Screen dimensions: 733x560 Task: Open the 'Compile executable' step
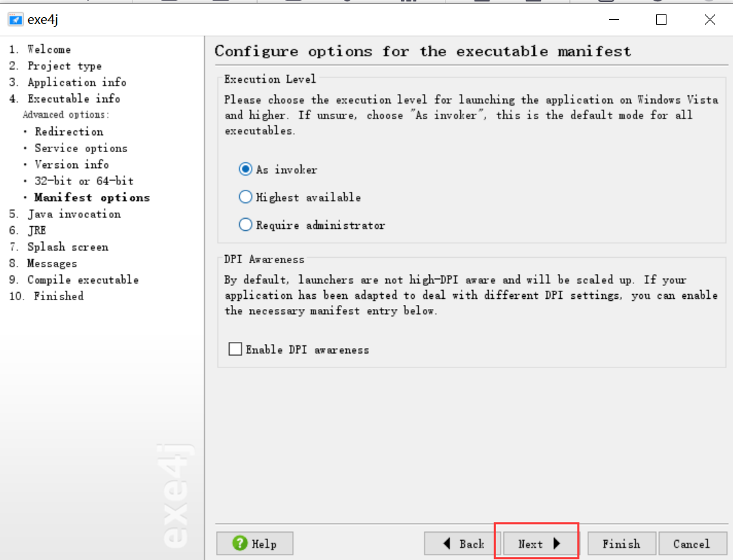click(82, 280)
